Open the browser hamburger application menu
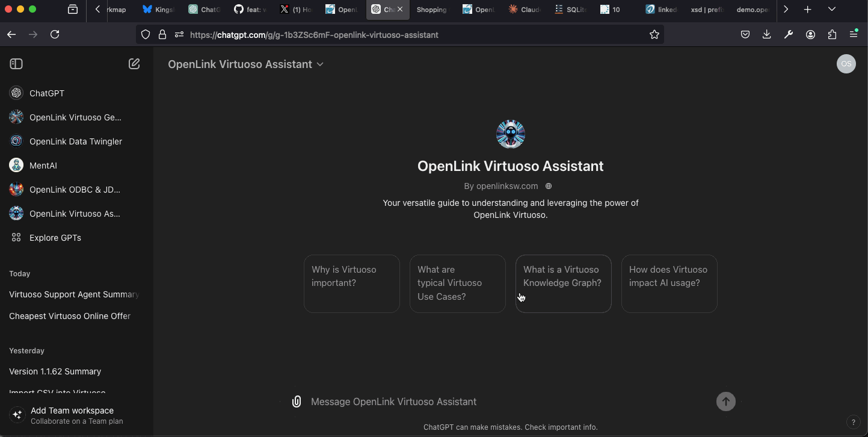The width and height of the screenshot is (868, 437). tap(854, 35)
